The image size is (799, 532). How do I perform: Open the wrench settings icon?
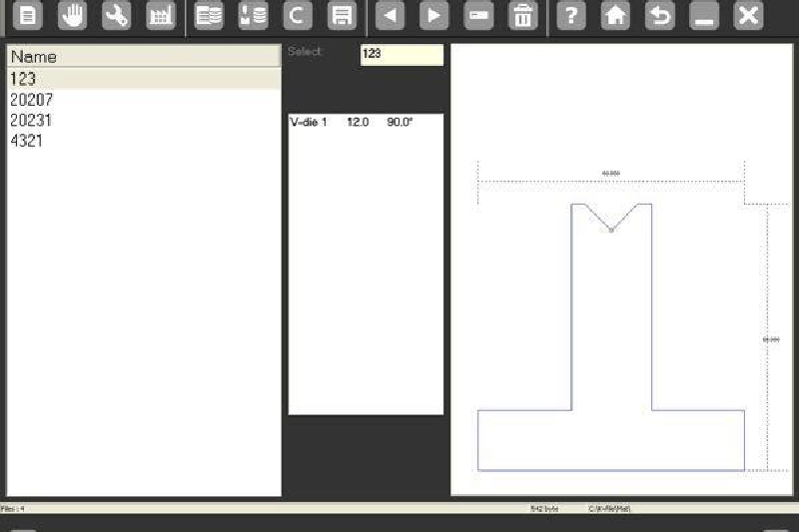[116, 16]
